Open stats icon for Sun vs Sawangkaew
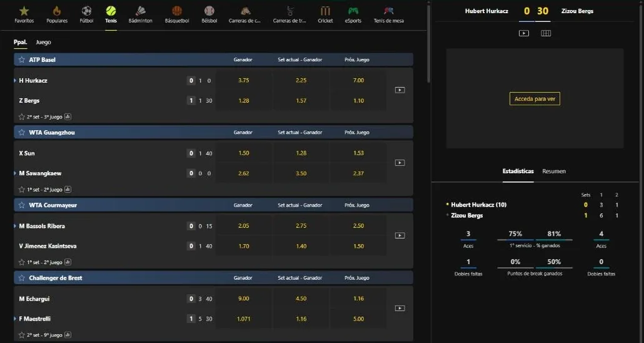644x343 pixels. 68,190
